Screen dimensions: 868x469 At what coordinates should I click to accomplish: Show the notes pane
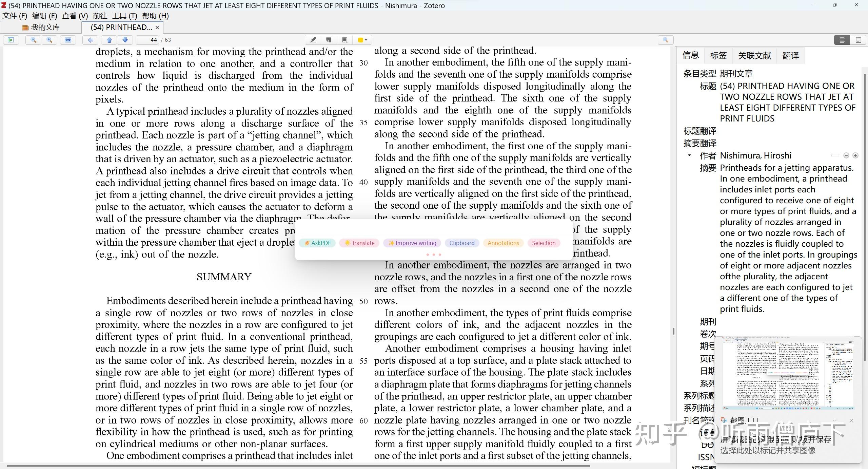pyautogui.click(x=858, y=40)
